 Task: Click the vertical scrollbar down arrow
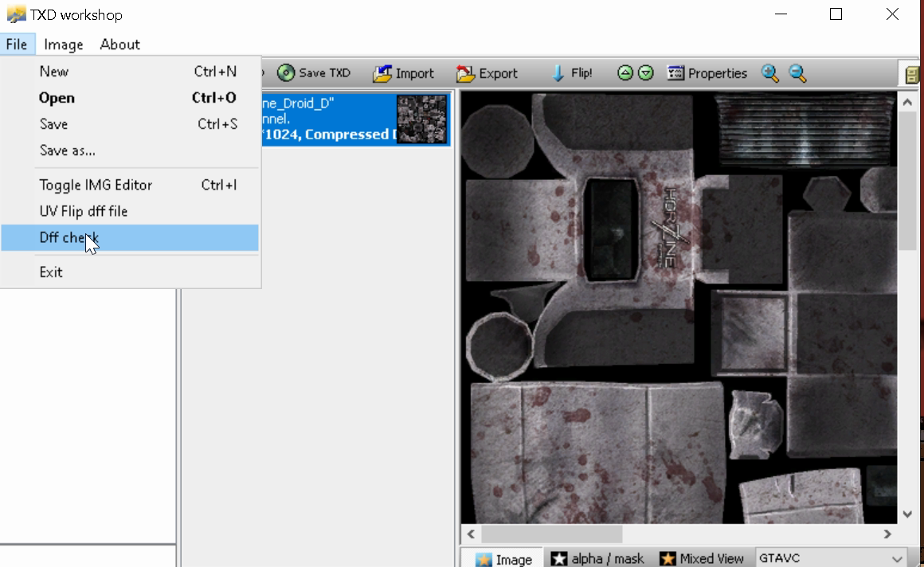907,514
